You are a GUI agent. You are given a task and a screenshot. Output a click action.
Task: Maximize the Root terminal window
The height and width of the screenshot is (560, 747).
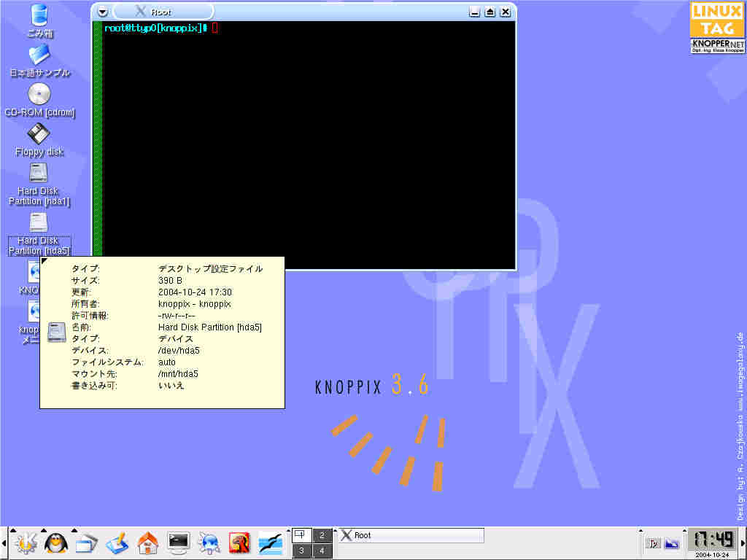pyautogui.click(x=490, y=12)
